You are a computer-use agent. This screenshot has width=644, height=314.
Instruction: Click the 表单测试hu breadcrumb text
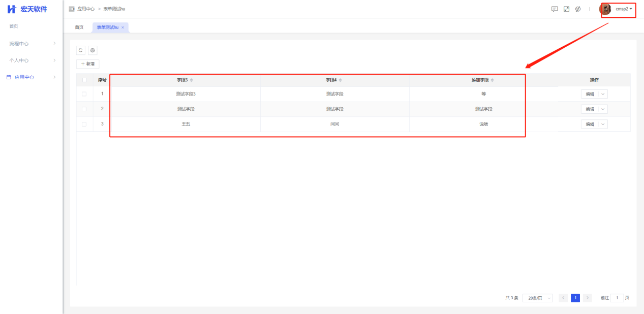tap(114, 9)
